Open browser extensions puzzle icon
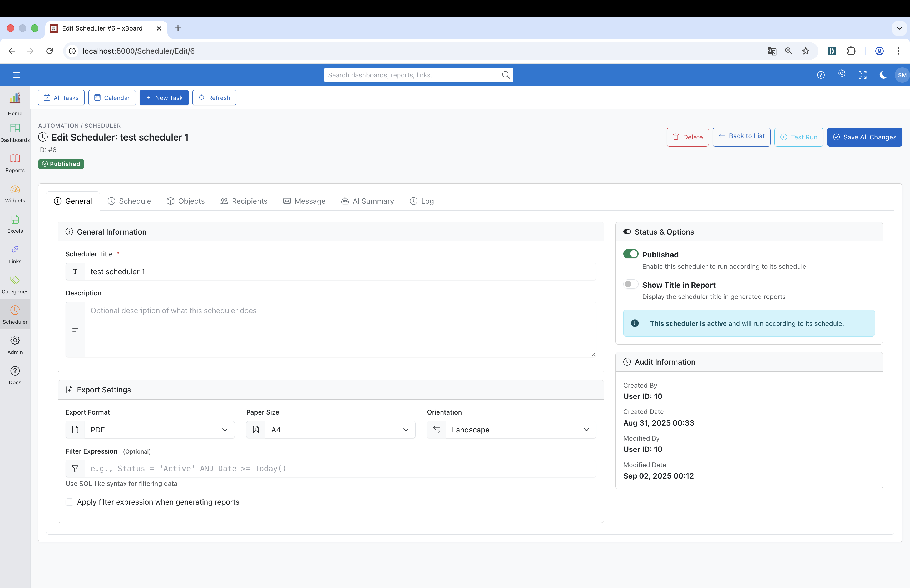The image size is (910, 588). (851, 51)
